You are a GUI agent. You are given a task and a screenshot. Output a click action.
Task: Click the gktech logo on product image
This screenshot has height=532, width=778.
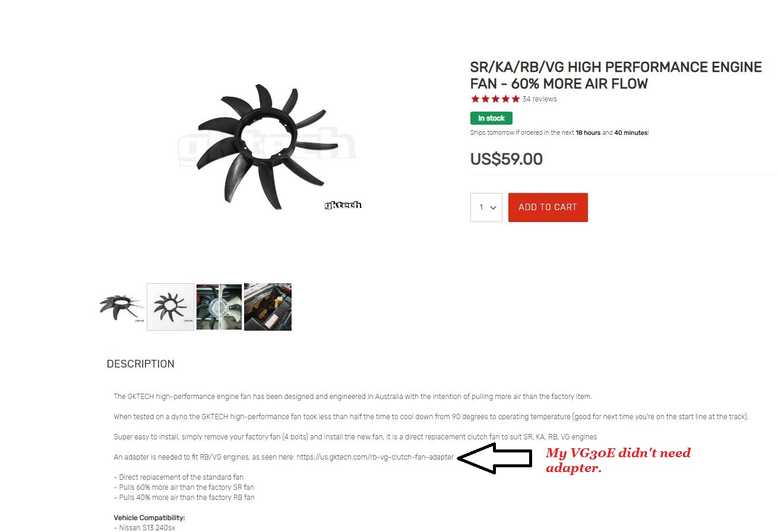tap(343, 205)
